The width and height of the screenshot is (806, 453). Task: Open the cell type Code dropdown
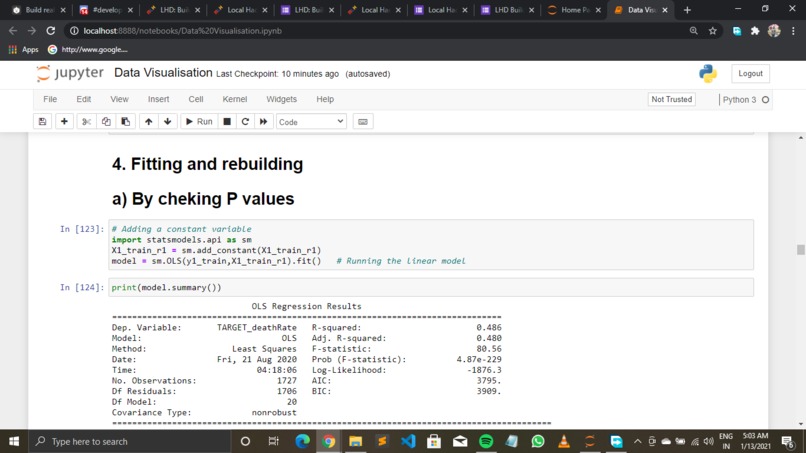pyautogui.click(x=311, y=122)
